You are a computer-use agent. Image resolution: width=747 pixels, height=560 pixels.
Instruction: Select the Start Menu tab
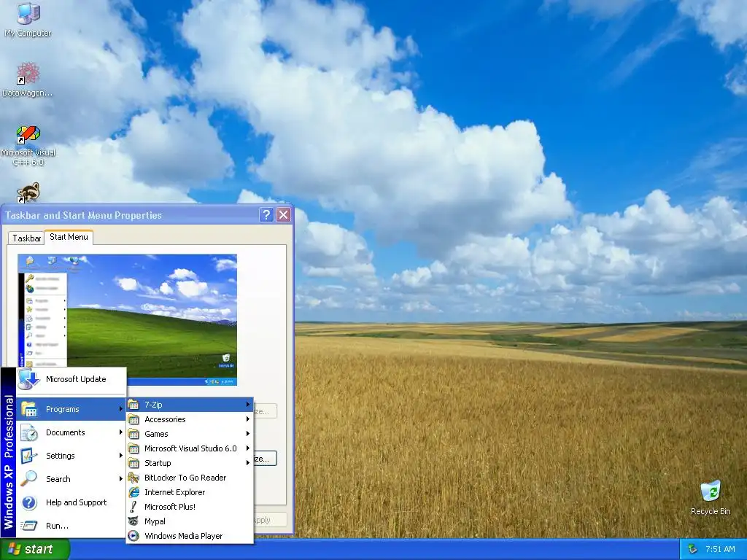69,237
